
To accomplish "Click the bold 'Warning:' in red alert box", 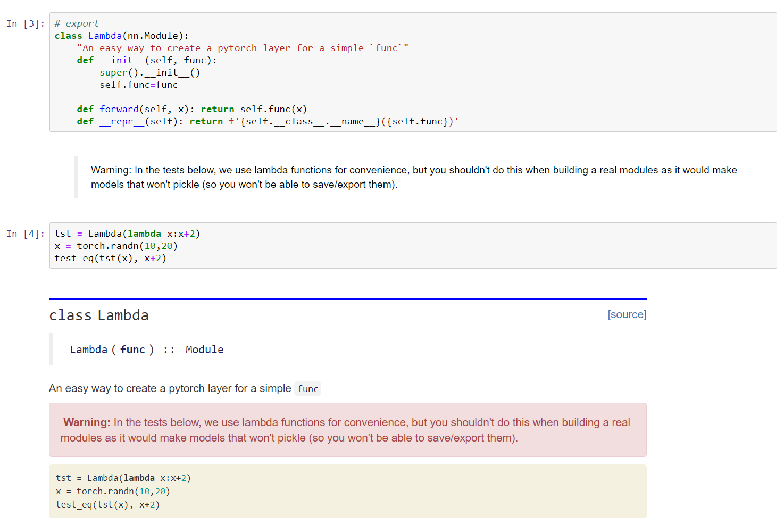I will pyautogui.click(x=87, y=422).
